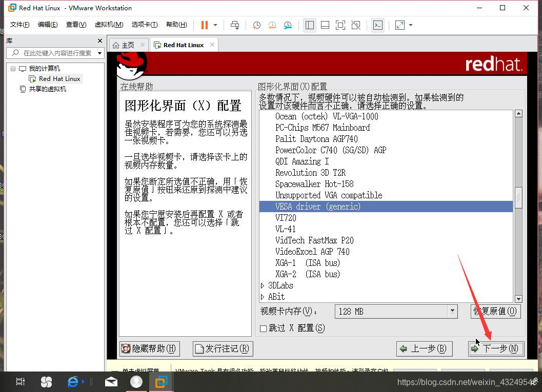Viewport: 542px width, 392px height.
Task: Click the video card list scrollbar thumb
Action: coord(518,198)
